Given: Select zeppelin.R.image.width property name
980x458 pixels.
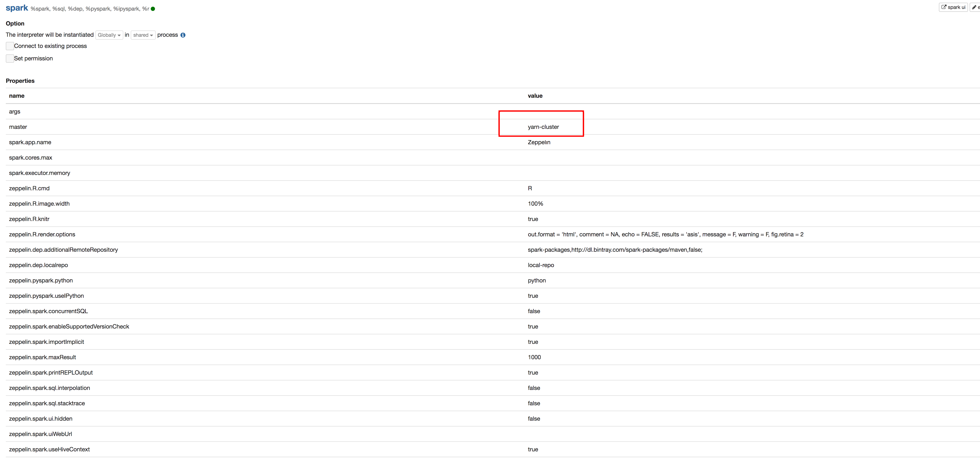Looking at the screenshot, I should (39, 204).
